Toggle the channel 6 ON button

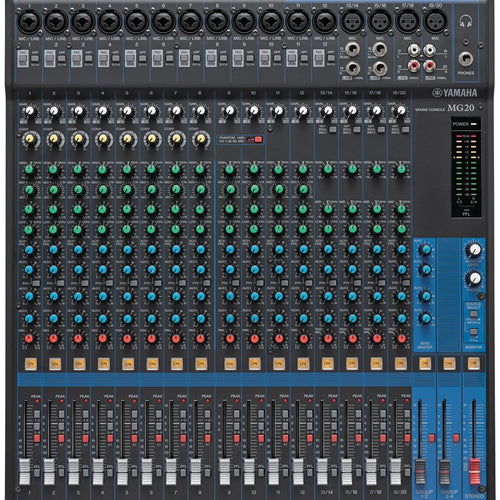click(x=152, y=364)
